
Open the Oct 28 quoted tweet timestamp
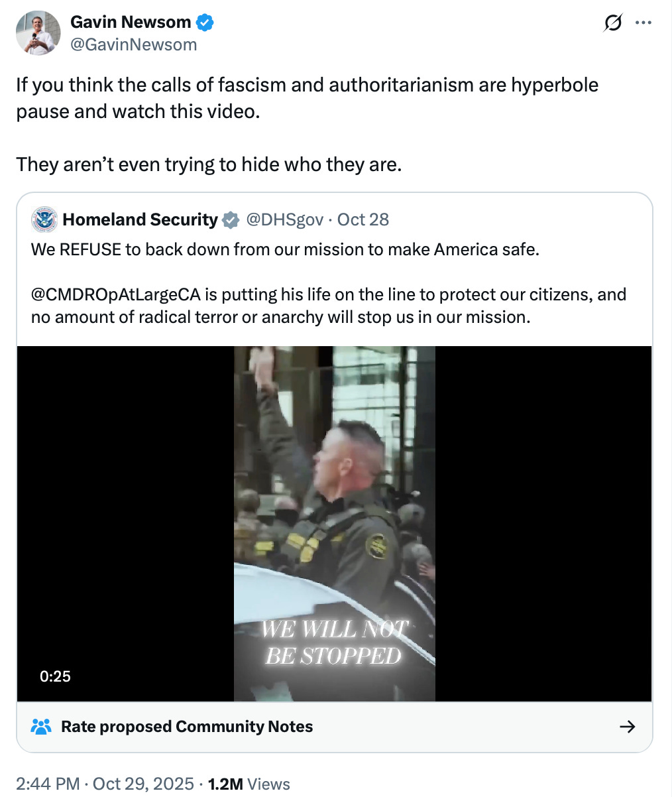pos(363,219)
